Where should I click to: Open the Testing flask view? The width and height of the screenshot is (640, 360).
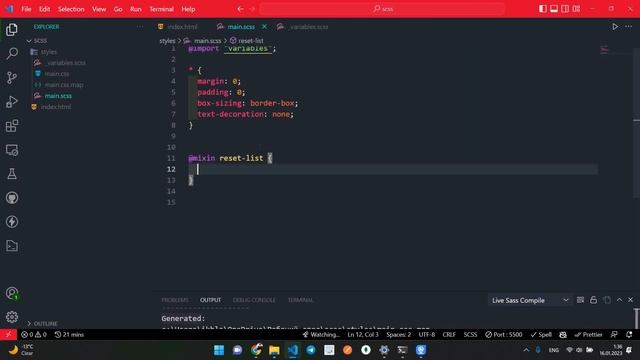click(12, 174)
